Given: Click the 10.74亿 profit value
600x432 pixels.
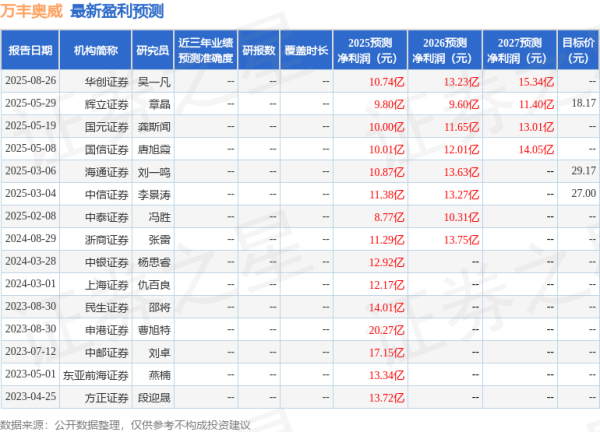Looking at the screenshot, I should [x=386, y=82].
